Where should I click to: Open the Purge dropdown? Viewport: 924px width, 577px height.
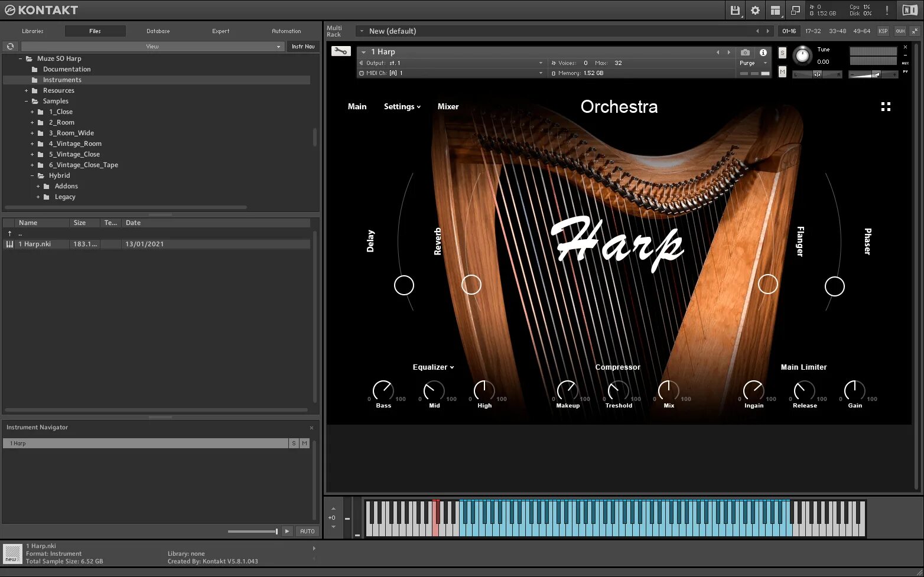pyautogui.click(x=753, y=63)
